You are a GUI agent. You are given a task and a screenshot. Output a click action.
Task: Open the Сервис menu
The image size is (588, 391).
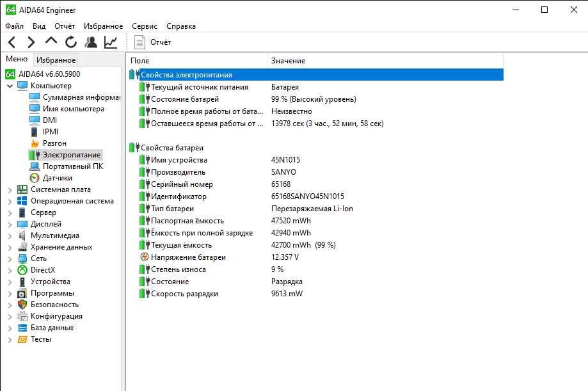145,26
